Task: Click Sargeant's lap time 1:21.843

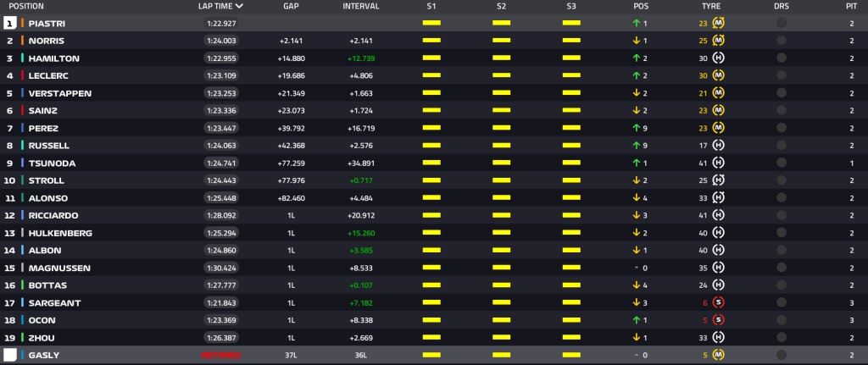Action: (220, 303)
